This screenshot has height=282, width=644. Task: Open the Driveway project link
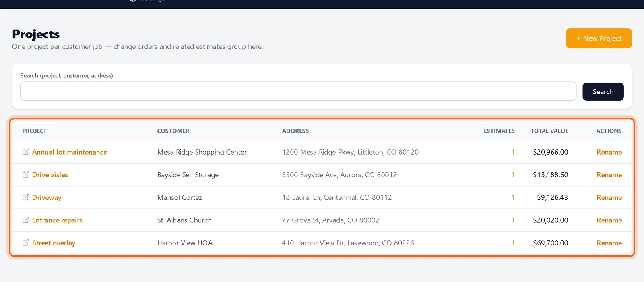[x=47, y=197]
